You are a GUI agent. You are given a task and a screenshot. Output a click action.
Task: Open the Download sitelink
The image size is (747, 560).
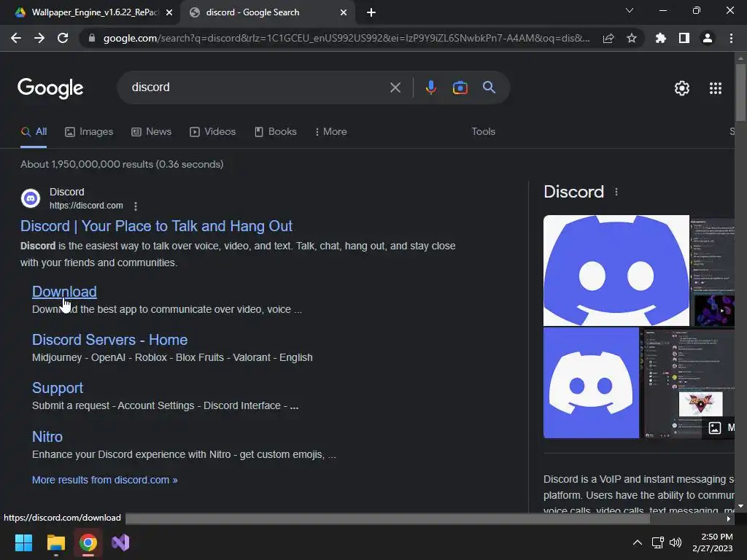pyautogui.click(x=64, y=292)
